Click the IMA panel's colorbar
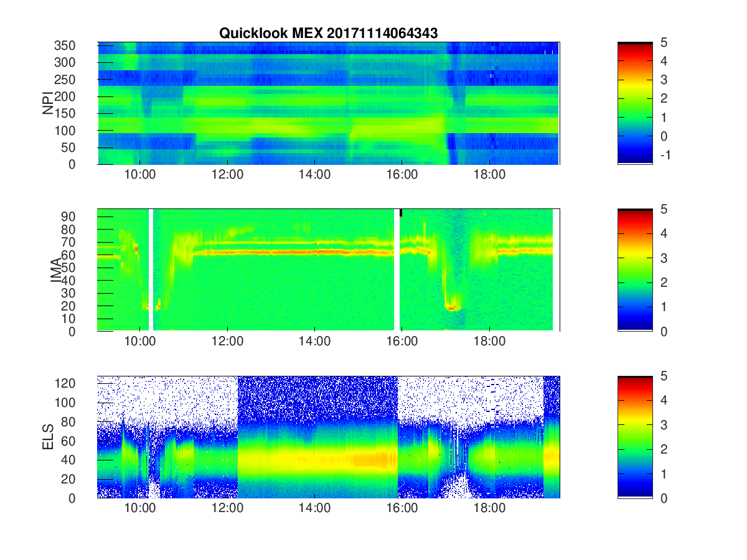The width and height of the screenshot is (747, 560). pyautogui.click(x=635, y=270)
